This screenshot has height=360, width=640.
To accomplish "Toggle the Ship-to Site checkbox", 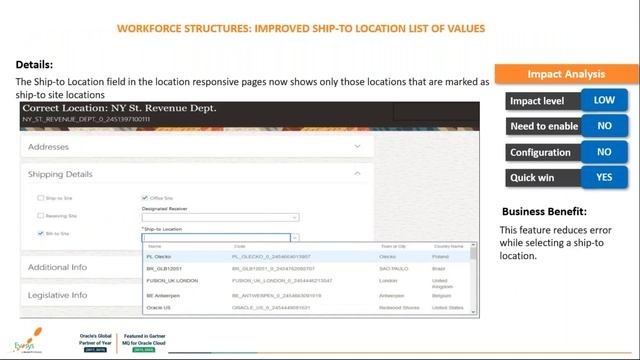I will 40,198.
